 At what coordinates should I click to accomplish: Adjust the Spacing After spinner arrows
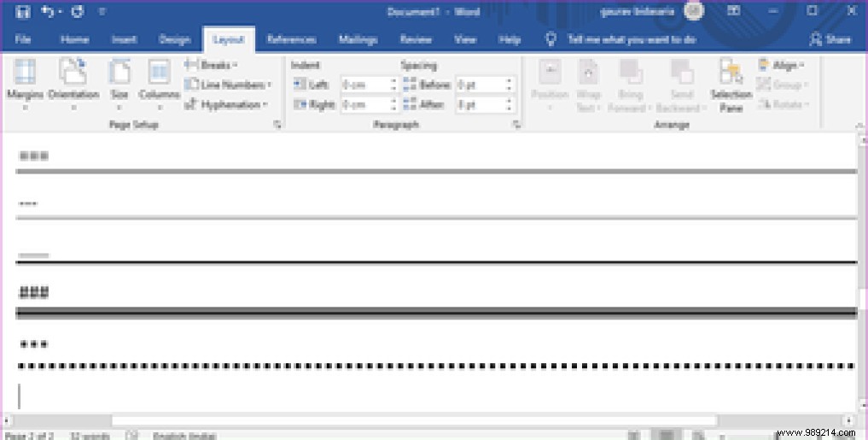click(x=509, y=105)
